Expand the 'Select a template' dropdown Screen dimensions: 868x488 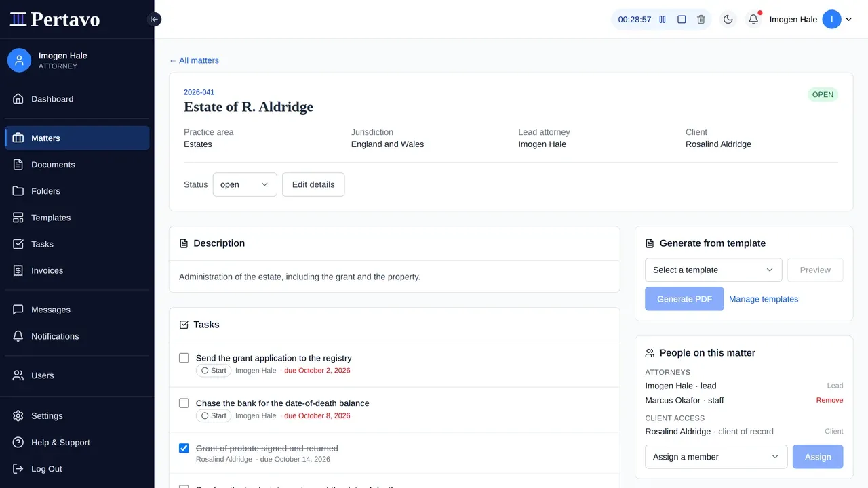[x=713, y=270]
